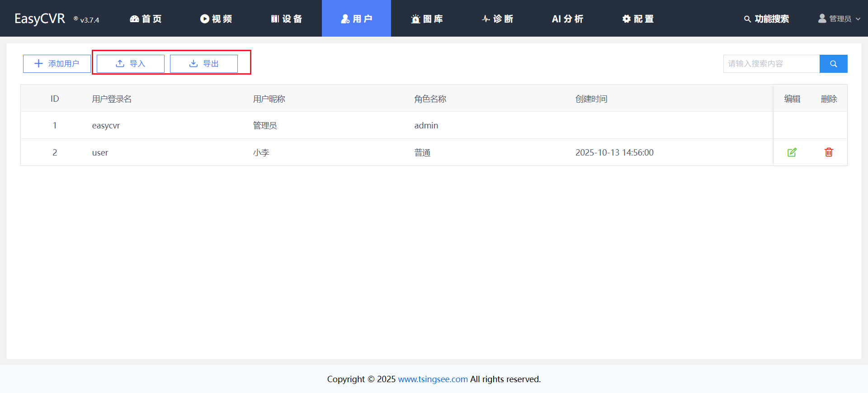
Task: Open the 视频 video tab
Action: pyautogui.click(x=216, y=19)
